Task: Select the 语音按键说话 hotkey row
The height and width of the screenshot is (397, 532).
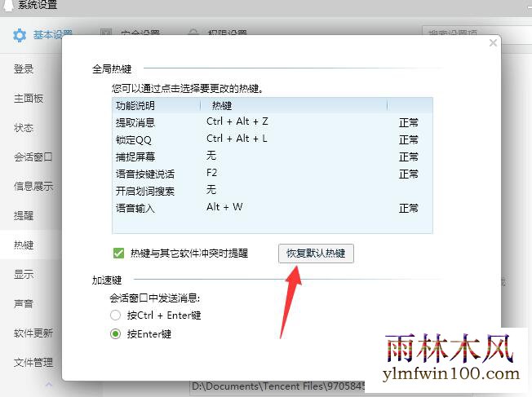Action: [272, 174]
